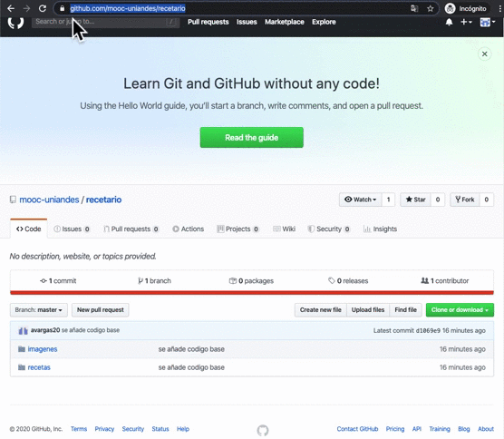Click Create new file
Viewport: 504px width, 439px height.
pyautogui.click(x=321, y=310)
